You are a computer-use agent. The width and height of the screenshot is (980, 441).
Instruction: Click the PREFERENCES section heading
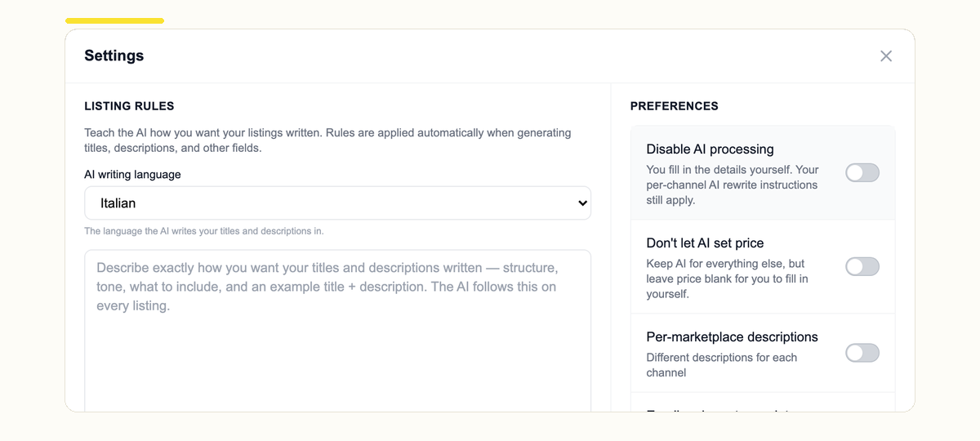[x=675, y=106]
